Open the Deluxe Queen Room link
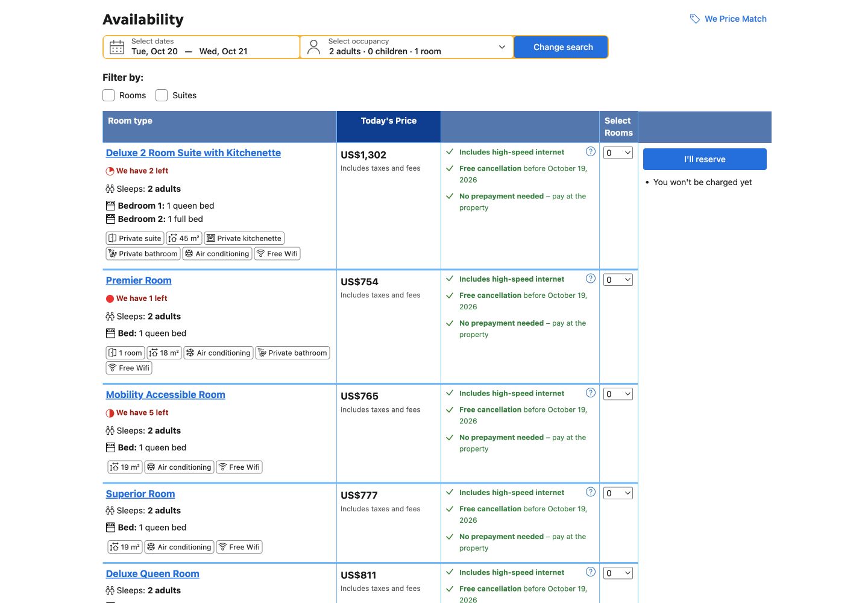868x603 pixels. click(x=153, y=574)
